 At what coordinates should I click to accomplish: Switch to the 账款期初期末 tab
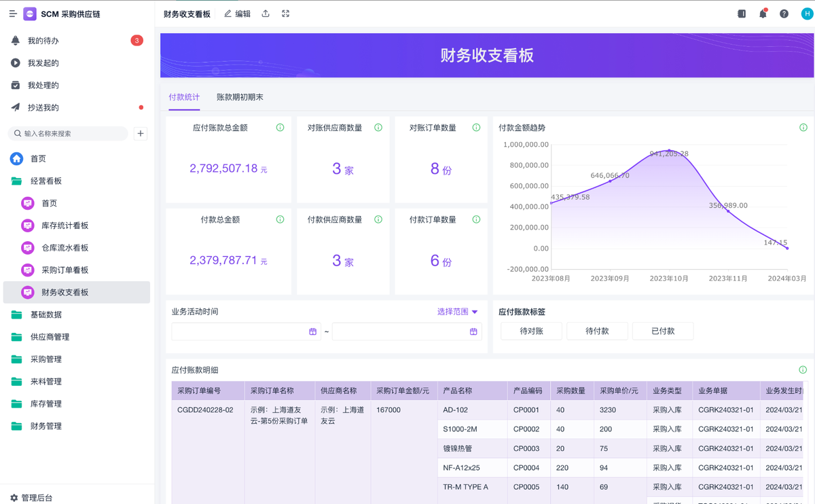click(x=240, y=97)
